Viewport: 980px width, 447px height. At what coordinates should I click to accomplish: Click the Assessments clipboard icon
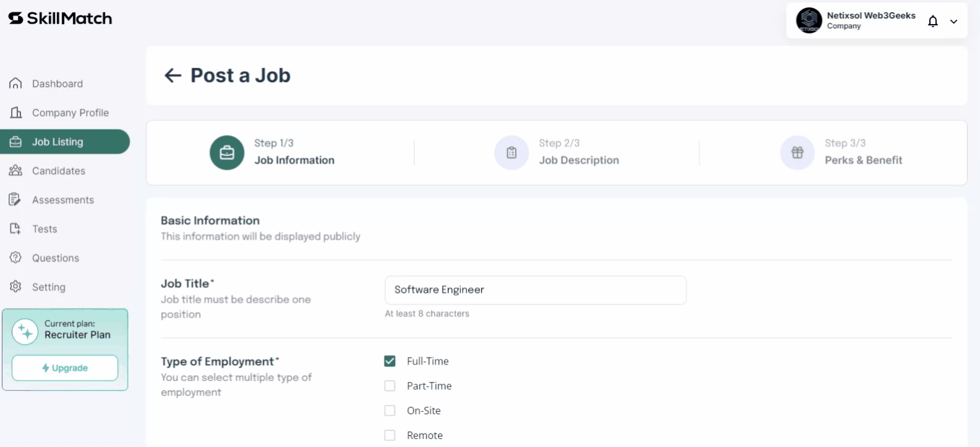(x=15, y=200)
